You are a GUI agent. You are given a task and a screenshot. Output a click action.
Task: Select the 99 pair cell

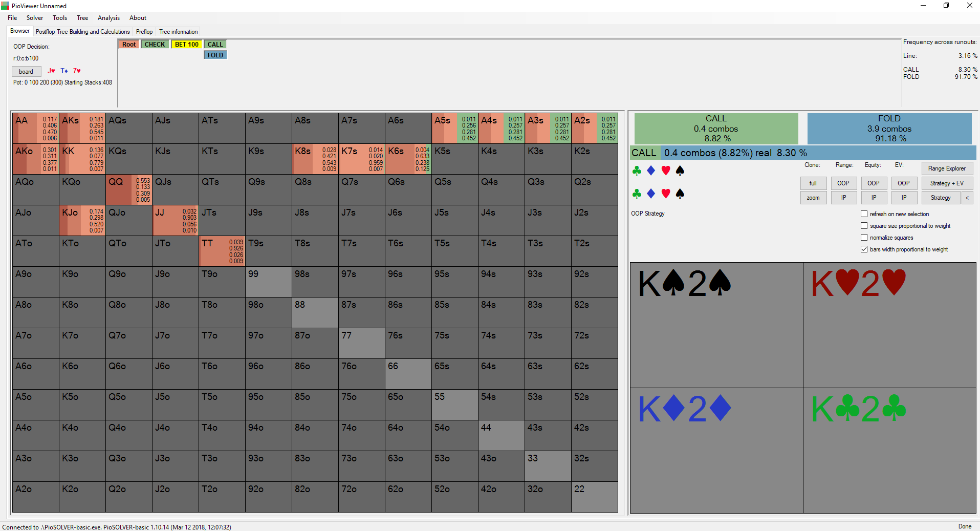[269, 282]
